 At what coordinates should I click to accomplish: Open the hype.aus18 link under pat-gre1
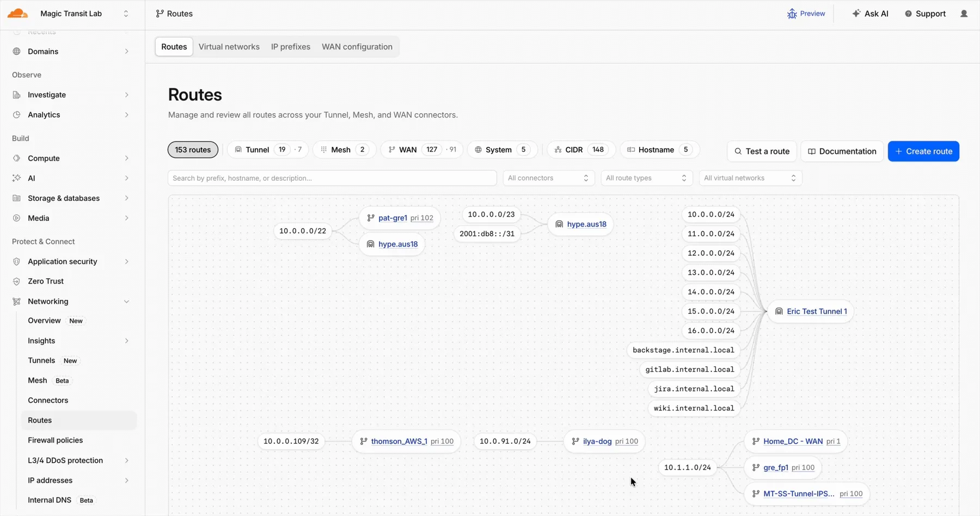click(x=398, y=244)
